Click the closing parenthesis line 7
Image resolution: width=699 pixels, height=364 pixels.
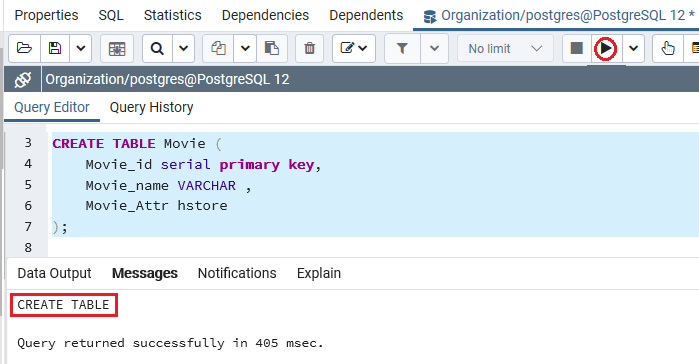(60, 227)
